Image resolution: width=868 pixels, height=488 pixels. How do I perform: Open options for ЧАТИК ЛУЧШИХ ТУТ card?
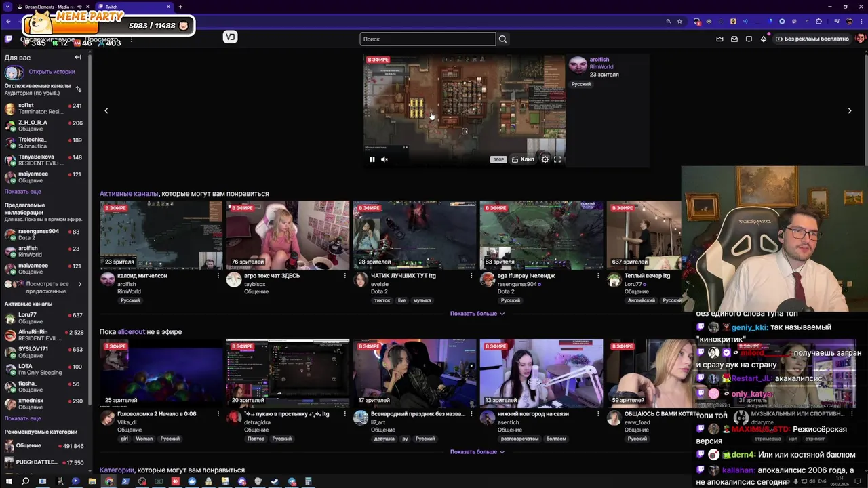tap(471, 276)
